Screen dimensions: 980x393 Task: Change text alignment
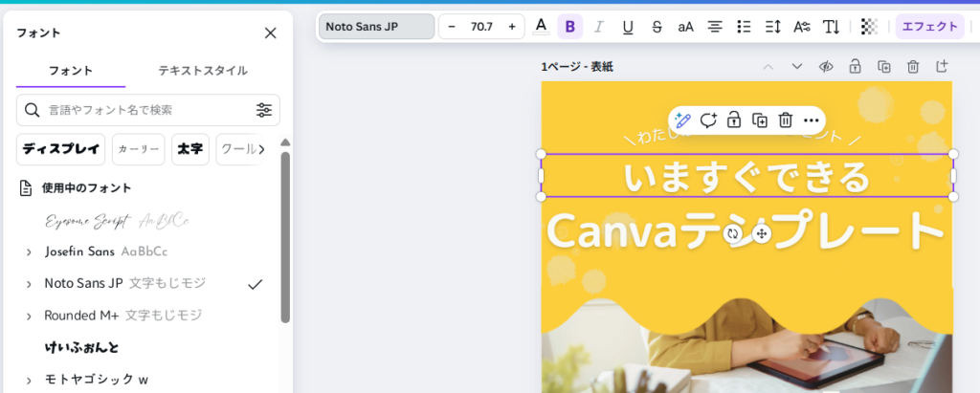pyautogui.click(x=714, y=27)
